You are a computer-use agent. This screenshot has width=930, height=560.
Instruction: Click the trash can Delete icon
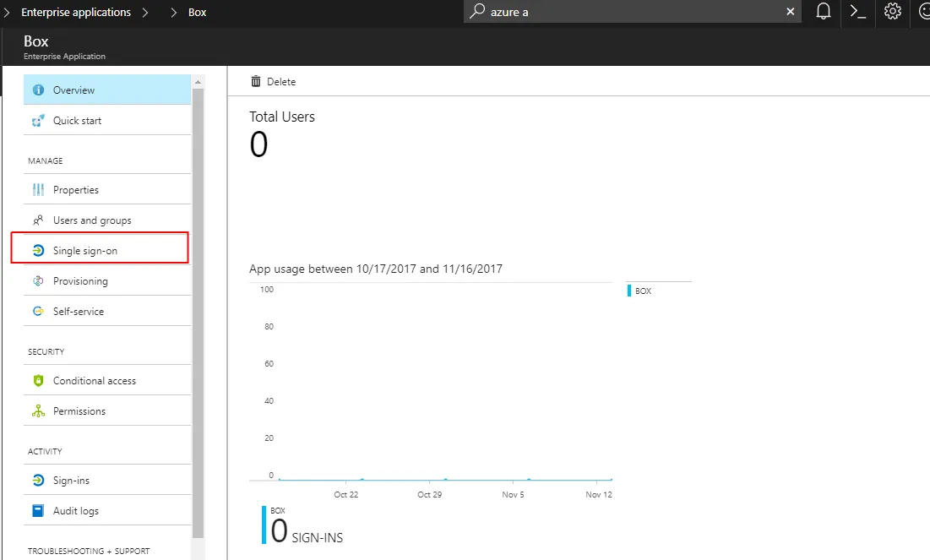[x=256, y=81]
